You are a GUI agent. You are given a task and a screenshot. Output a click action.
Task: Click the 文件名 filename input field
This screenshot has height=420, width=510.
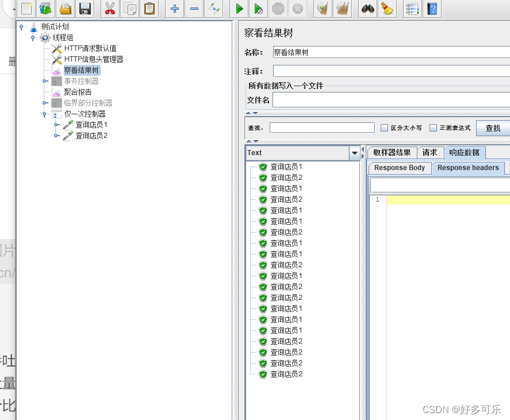click(392, 100)
